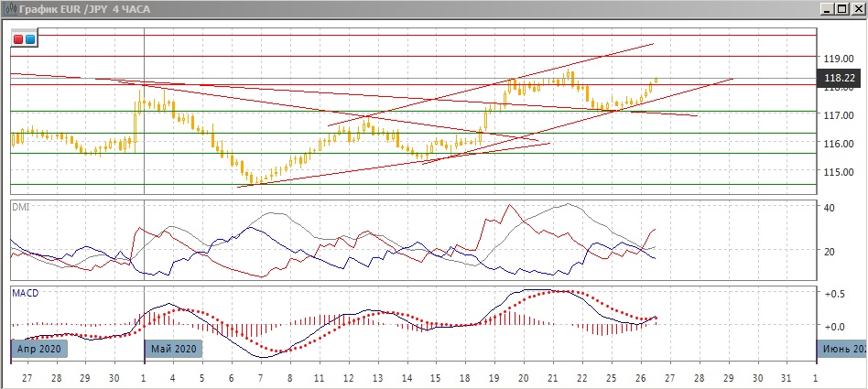868x389 pixels.
Task: Click the +0.5 MACD scale label
Action: (x=832, y=294)
